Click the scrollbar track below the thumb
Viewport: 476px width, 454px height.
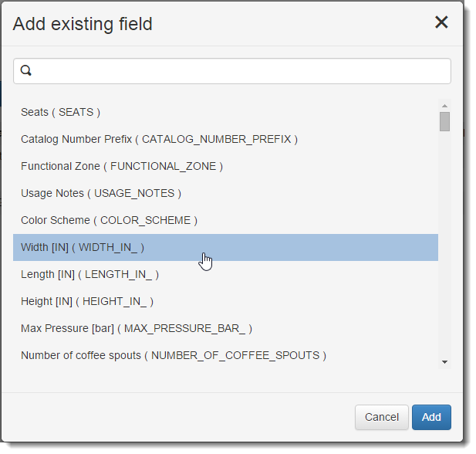coord(444,247)
